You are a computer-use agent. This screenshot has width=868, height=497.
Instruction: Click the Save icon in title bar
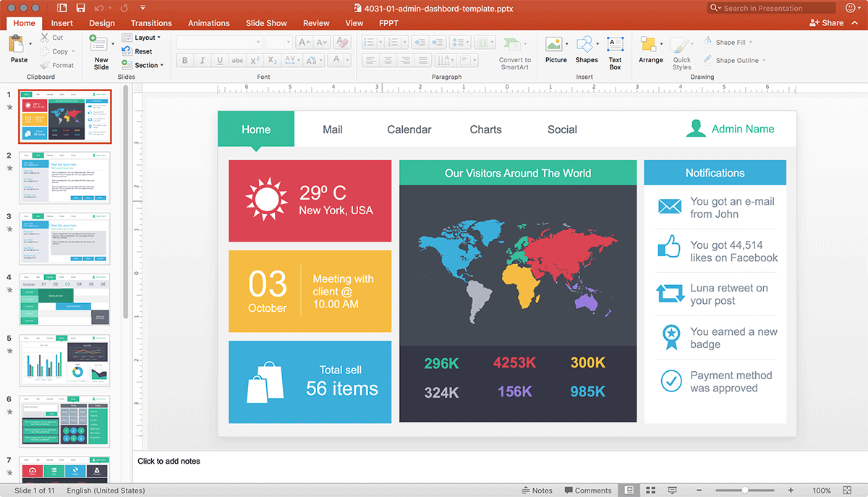click(x=80, y=8)
